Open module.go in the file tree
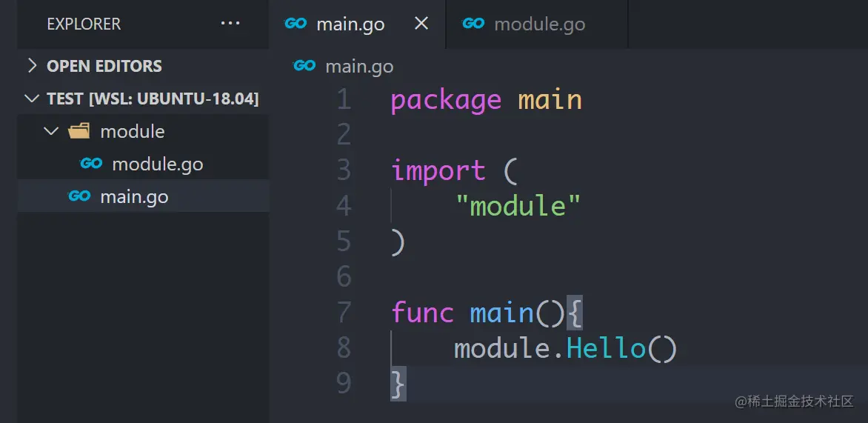868x423 pixels. (x=144, y=164)
